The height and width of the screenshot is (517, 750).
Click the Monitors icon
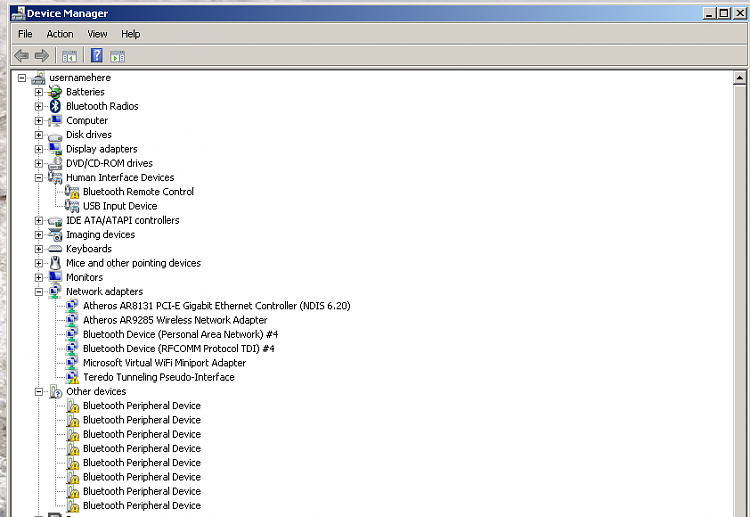point(55,277)
